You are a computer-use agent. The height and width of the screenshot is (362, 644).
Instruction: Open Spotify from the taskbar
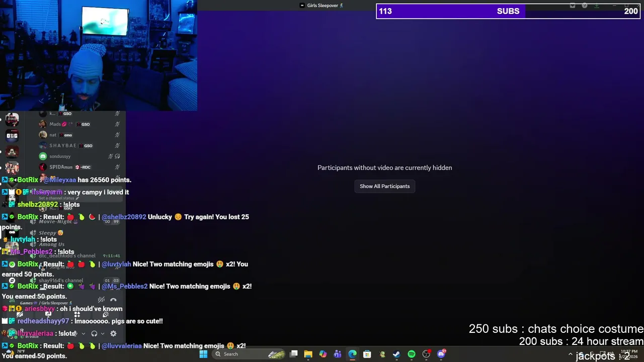pyautogui.click(x=412, y=354)
